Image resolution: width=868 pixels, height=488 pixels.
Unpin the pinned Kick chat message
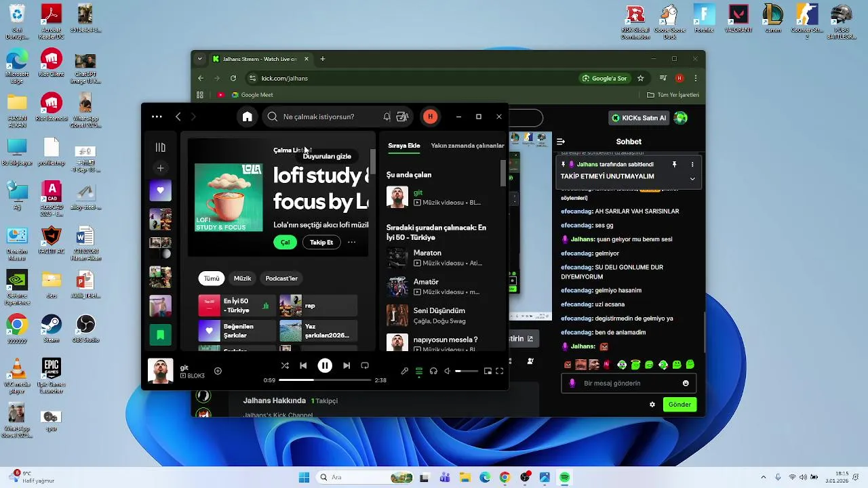click(674, 164)
